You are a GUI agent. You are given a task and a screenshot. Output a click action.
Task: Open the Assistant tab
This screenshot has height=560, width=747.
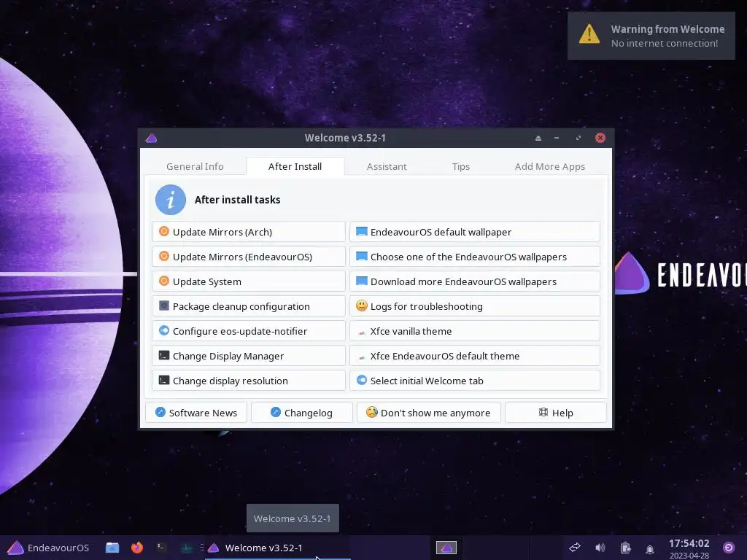(387, 166)
